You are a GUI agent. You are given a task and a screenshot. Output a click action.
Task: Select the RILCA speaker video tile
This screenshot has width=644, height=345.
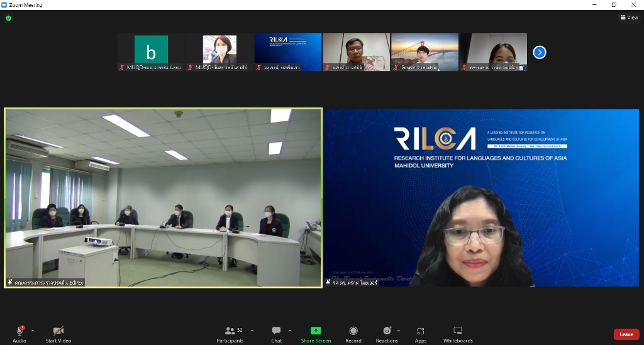[481, 198]
